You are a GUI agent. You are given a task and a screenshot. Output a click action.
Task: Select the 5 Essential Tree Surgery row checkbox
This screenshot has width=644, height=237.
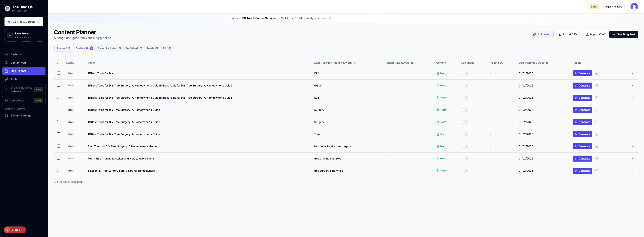pos(58,171)
